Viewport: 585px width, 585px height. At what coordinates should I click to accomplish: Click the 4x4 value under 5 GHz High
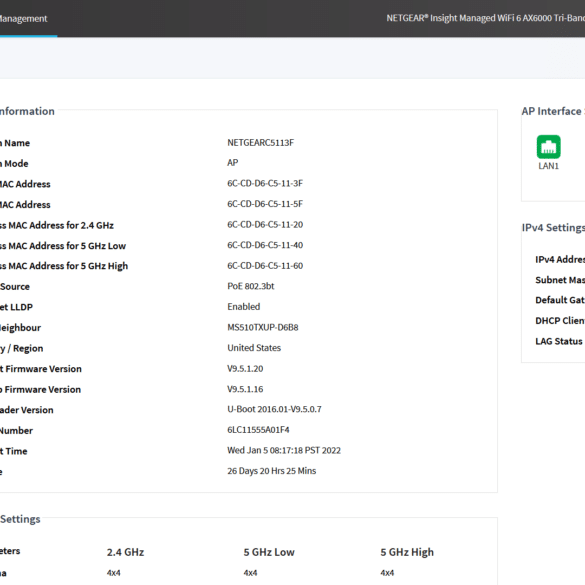click(387, 573)
